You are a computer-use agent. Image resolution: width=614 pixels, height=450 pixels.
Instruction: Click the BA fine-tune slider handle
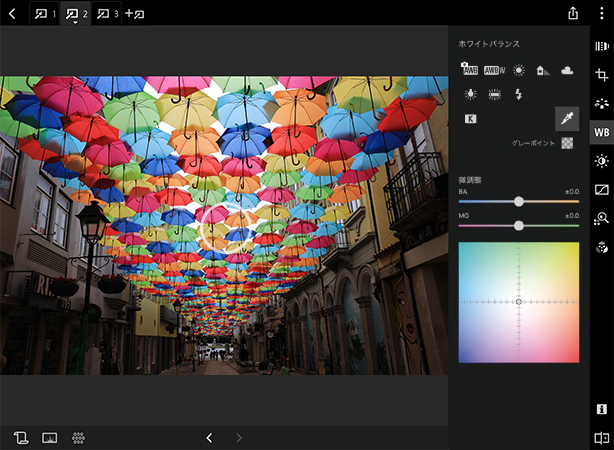(518, 201)
